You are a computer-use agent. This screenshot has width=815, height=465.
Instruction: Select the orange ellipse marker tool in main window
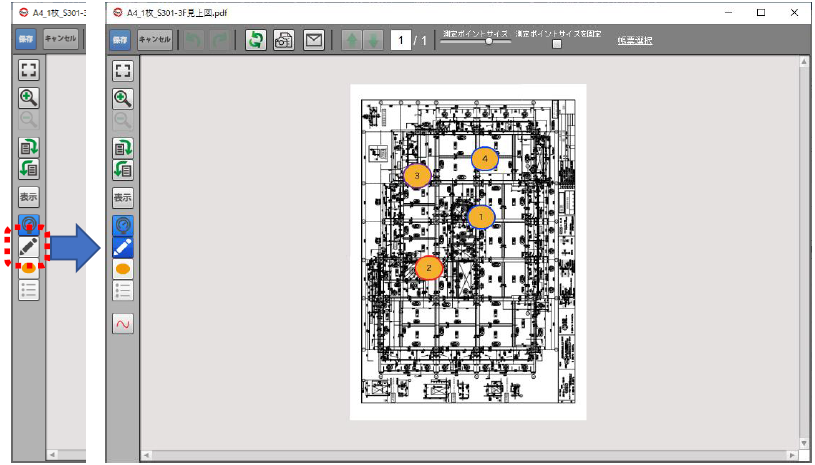click(x=123, y=269)
